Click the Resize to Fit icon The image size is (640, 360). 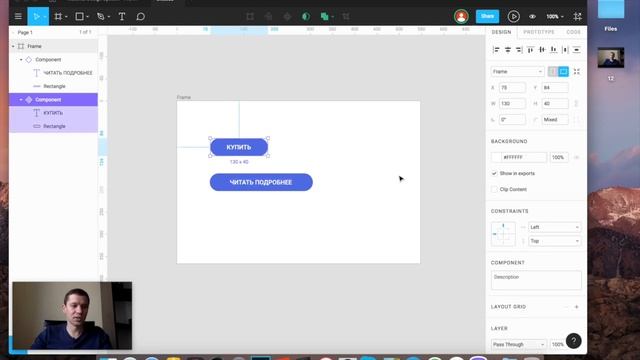(577, 71)
